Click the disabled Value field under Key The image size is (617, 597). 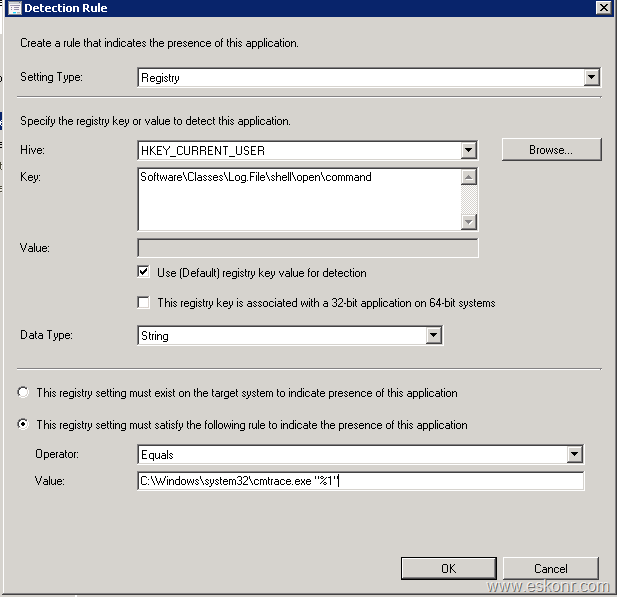click(x=308, y=248)
